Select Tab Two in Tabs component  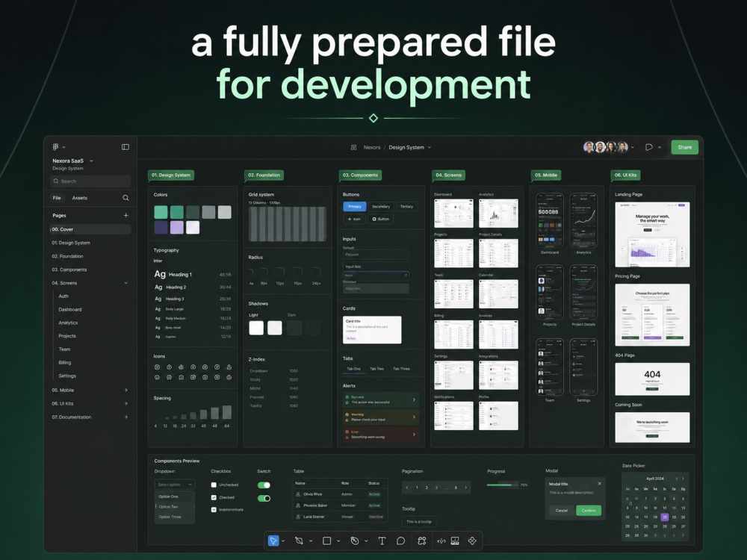[x=376, y=369]
